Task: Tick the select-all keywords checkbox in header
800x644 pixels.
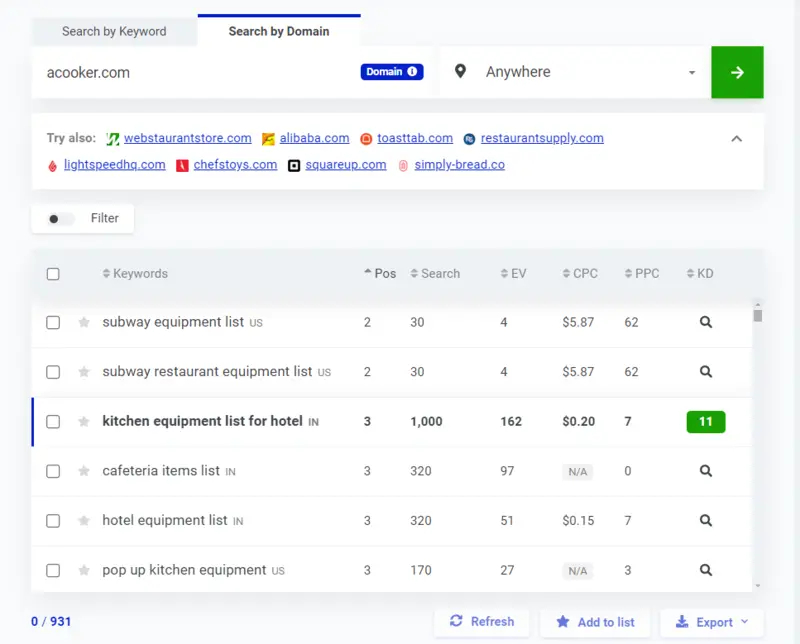Action: point(53,274)
